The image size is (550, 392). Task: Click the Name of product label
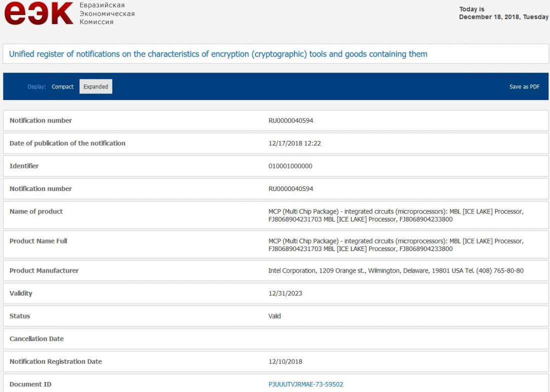(36, 211)
